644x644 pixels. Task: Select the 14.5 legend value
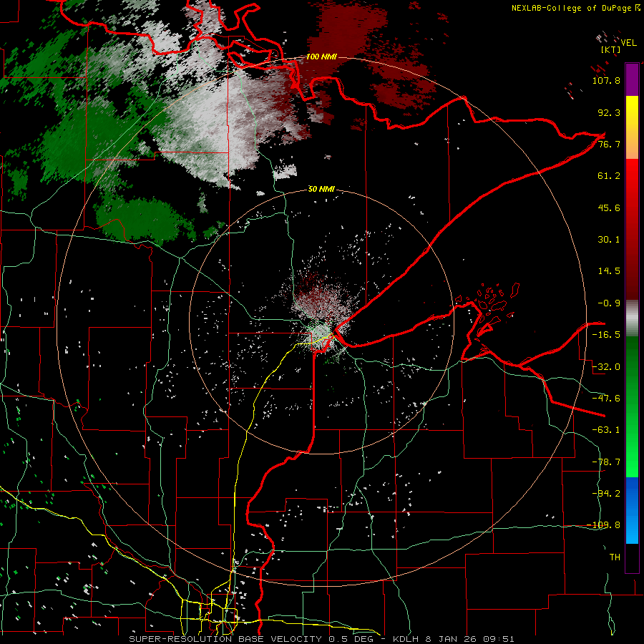click(609, 271)
